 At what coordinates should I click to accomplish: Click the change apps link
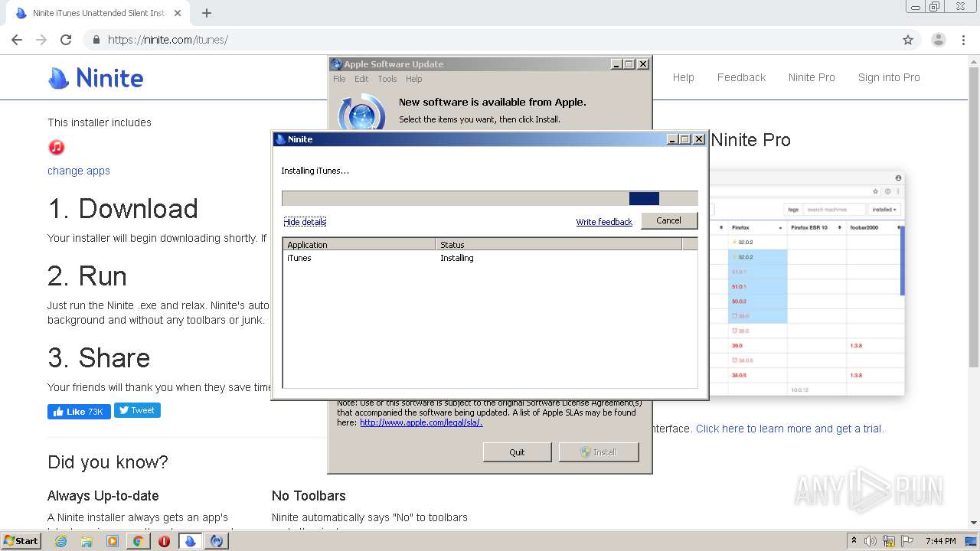point(79,171)
